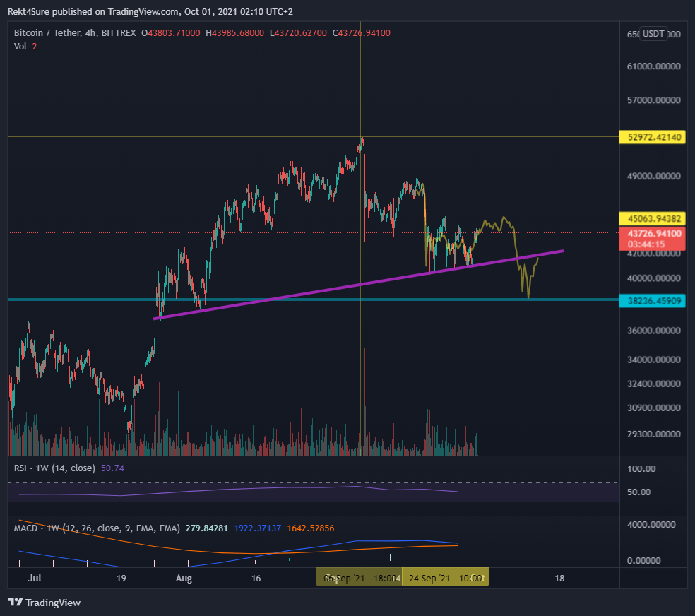
Task: Click the TradingView logo at the bottom
Action: pos(44,603)
